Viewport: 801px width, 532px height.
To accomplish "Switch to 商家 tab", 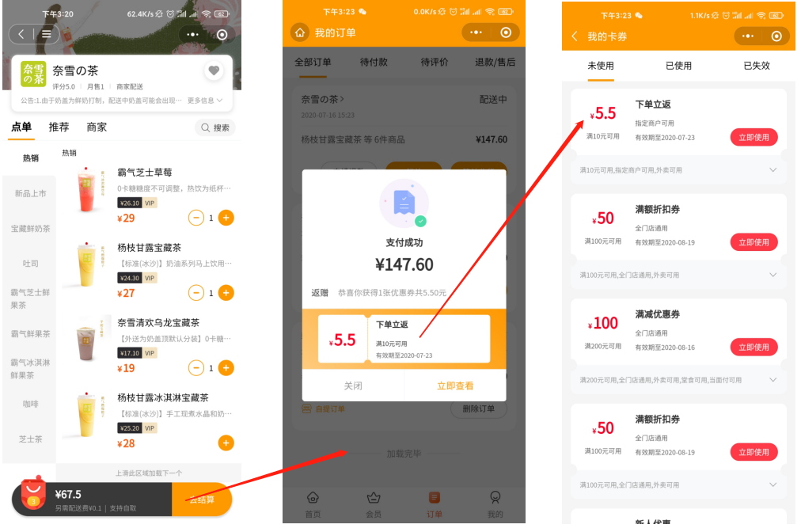I will click(97, 127).
